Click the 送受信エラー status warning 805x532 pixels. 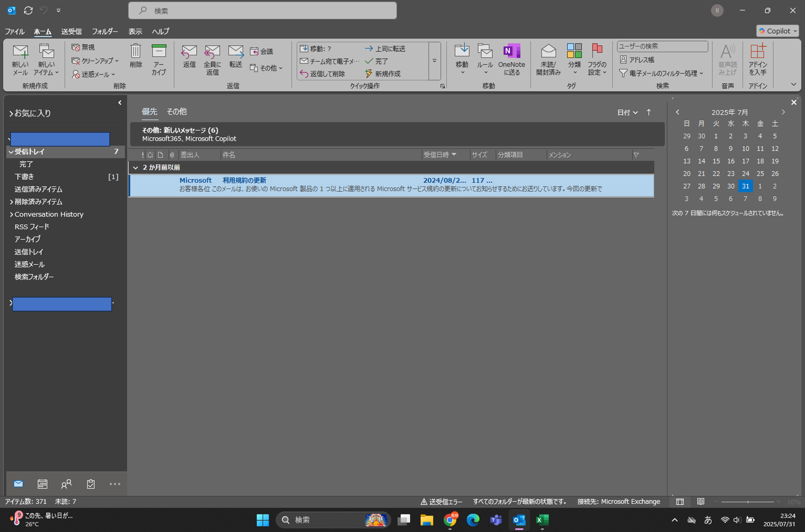tap(441, 501)
